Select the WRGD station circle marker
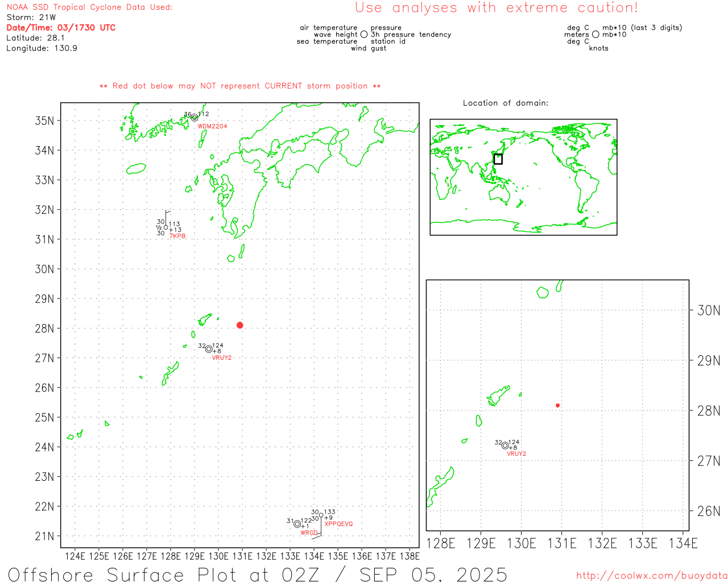This screenshot has width=728, height=582. (x=297, y=524)
